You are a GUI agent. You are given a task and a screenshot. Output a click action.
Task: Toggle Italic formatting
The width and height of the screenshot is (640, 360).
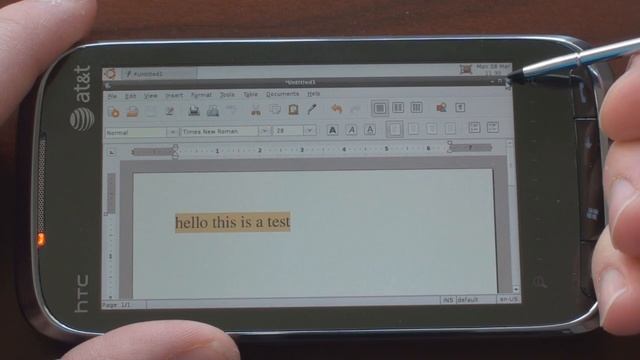pyautogui.click(x=351, y=130)
